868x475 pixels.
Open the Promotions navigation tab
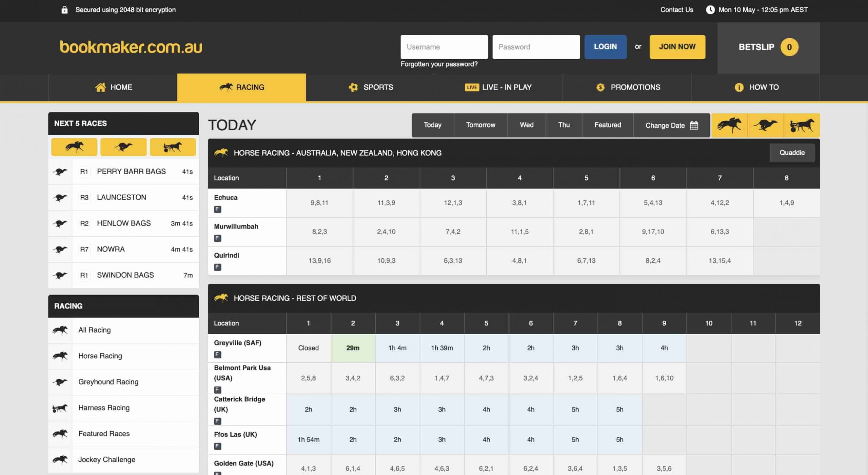tap(627, 87)
